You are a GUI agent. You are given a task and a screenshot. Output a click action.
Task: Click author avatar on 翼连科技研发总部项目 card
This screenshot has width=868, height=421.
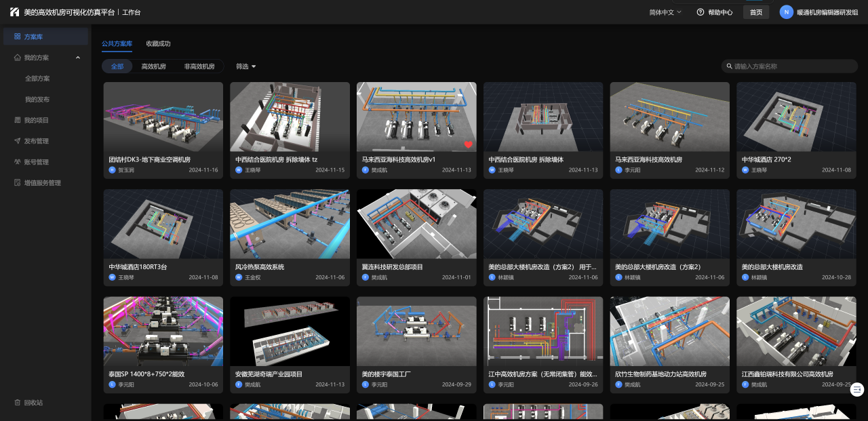366,277
